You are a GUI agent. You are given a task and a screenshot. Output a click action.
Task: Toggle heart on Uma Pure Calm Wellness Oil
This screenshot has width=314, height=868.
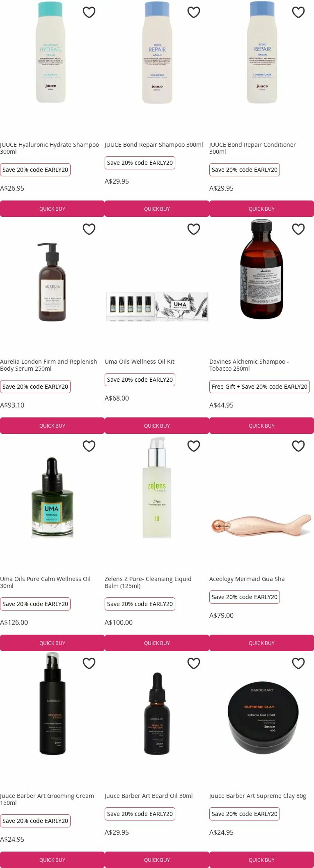(89, 446)
